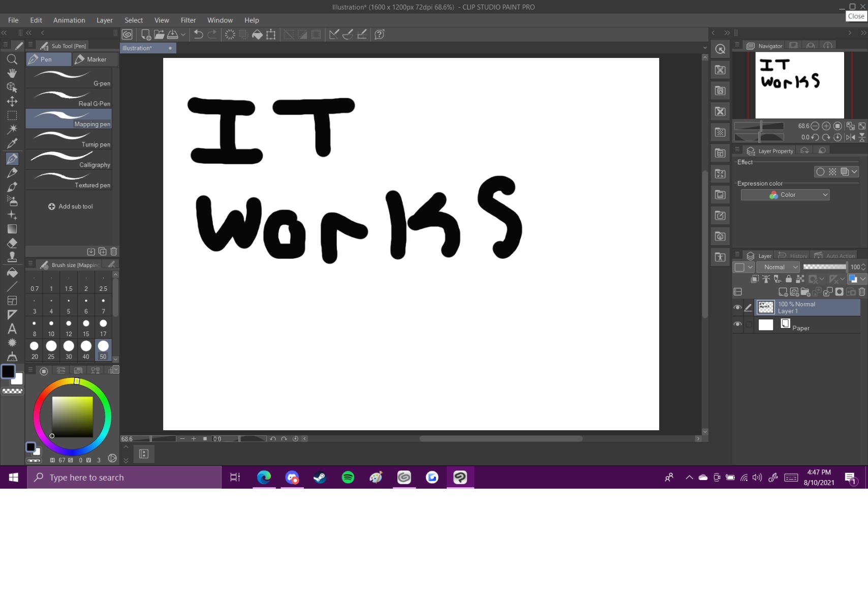Toggle the border effect circle icon
868x595 pixels.
[820, 172]
